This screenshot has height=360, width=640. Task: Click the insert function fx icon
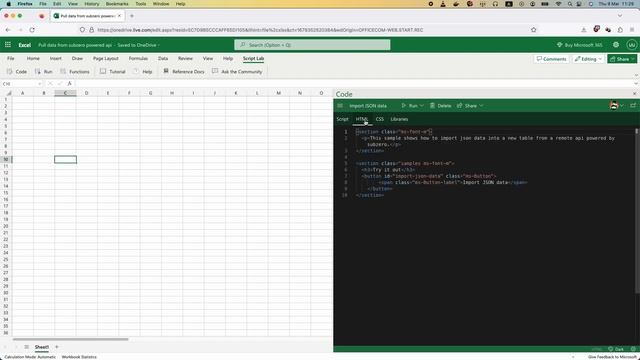point(70,84)
